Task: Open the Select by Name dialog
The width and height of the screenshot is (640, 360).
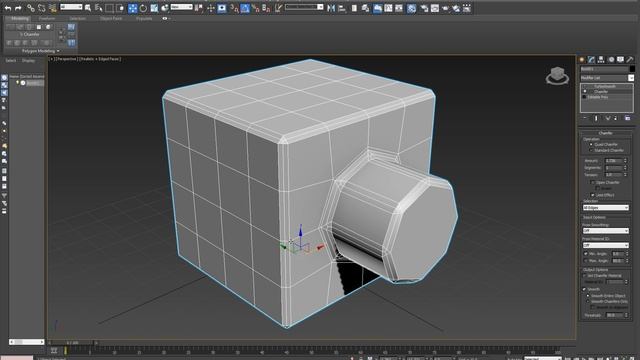Action: pos(98,8)
